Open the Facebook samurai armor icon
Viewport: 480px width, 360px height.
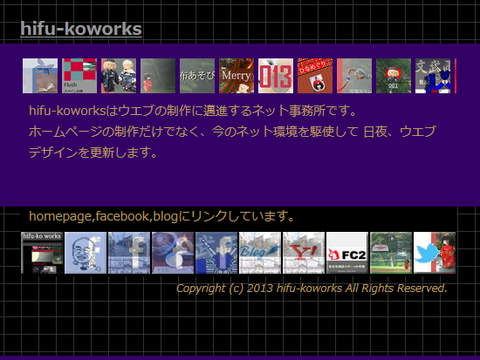point(217,253)
